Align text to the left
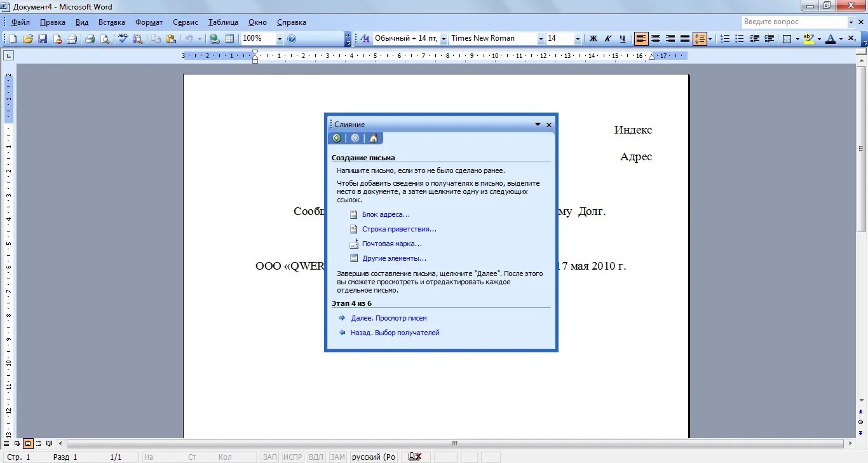This screenshot has width=868, height=463. [641, 39]
